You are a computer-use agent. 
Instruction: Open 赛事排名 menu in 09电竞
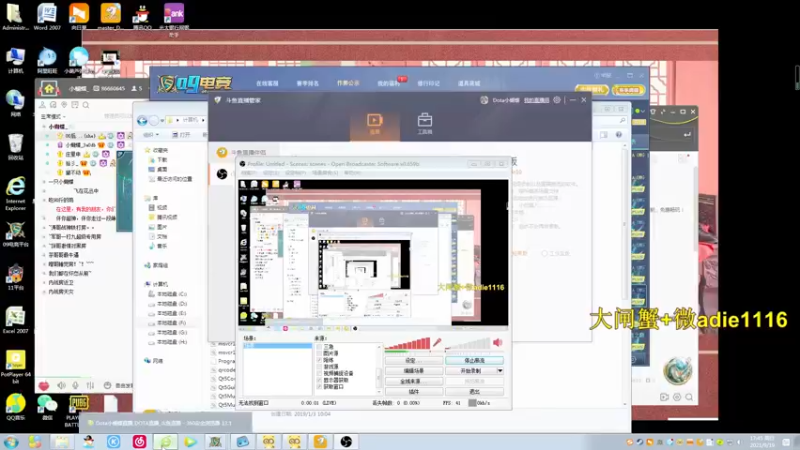(308, 83)
